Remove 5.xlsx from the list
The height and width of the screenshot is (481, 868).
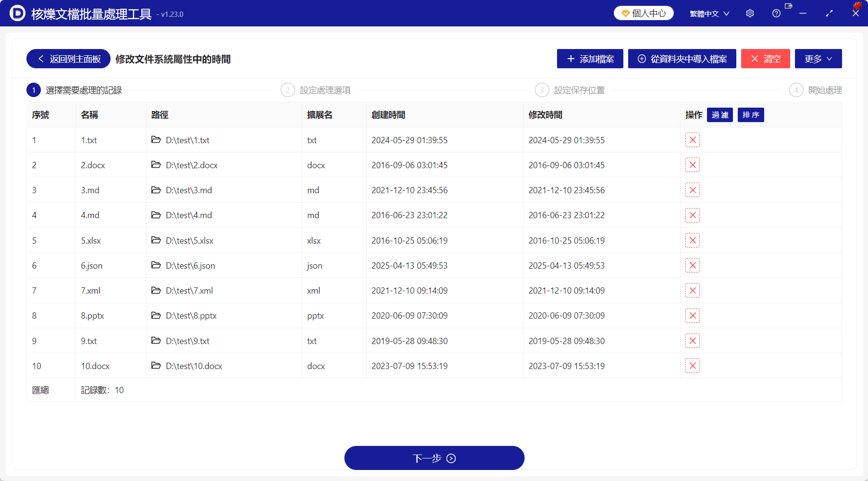click(x=692, y=240)
